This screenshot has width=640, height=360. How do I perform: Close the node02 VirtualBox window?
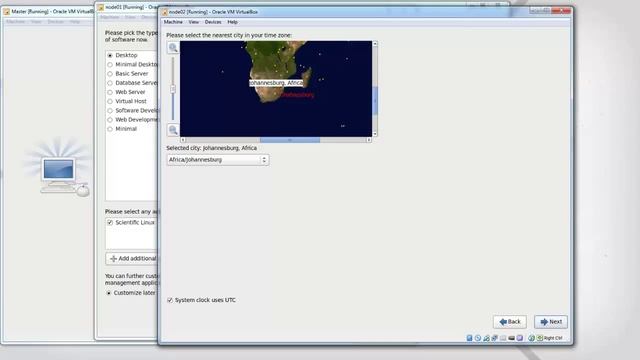562,11
